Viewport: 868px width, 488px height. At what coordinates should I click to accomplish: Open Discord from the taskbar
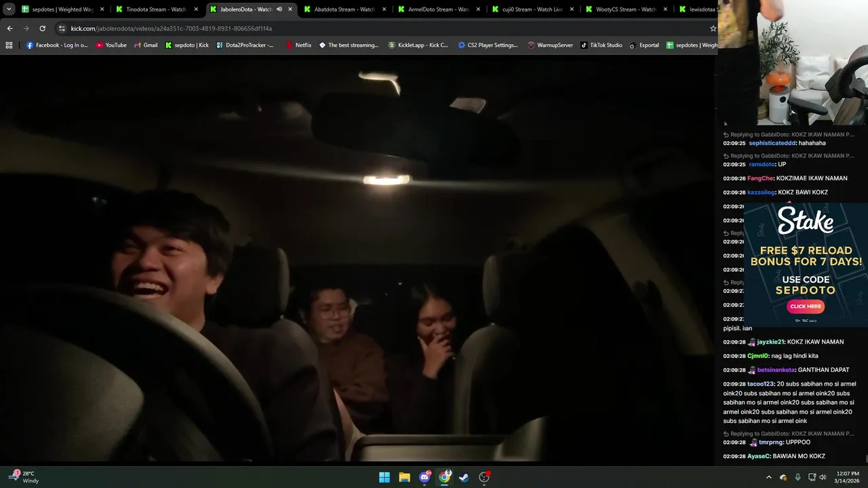click(x=425, y=477)
